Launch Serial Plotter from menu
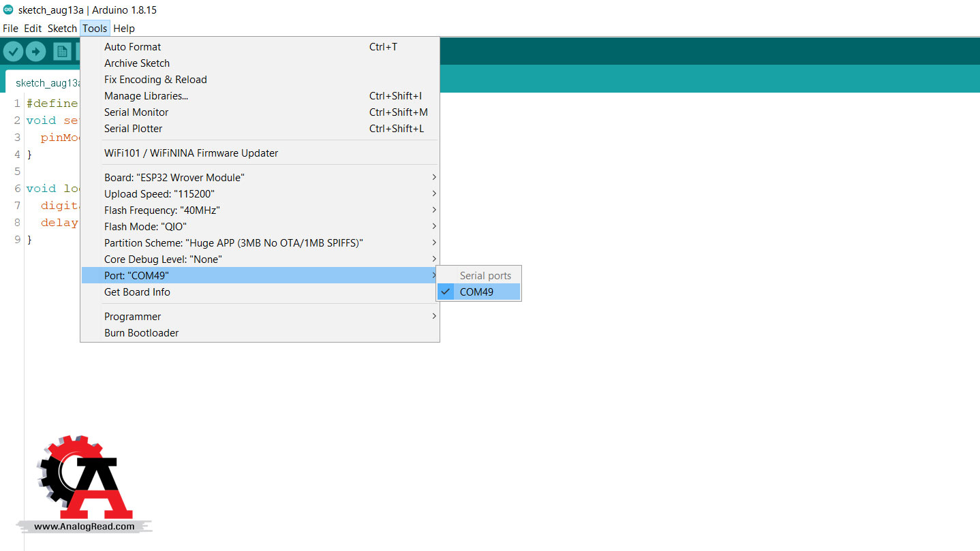The width and height of the screenshot is (980, 551). pos(260,129)
